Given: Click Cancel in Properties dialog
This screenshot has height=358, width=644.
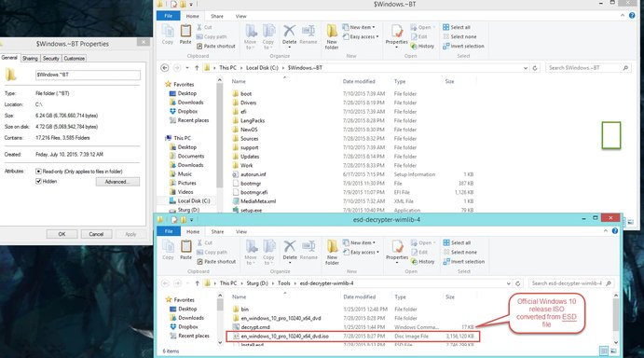Looking at the screenshot, I should pos(96,234).
